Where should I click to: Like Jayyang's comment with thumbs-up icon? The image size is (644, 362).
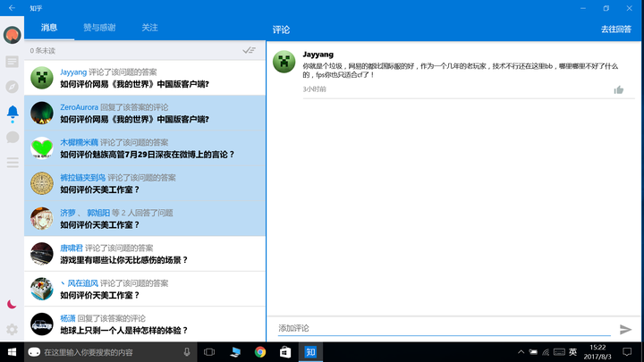[x=619, y=90]
